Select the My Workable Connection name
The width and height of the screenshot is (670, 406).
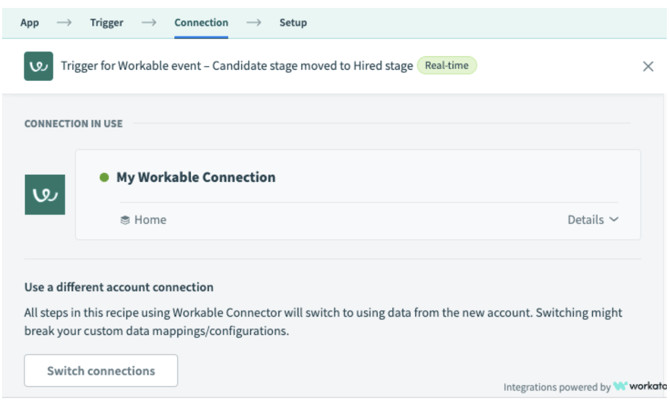[196, 178]
